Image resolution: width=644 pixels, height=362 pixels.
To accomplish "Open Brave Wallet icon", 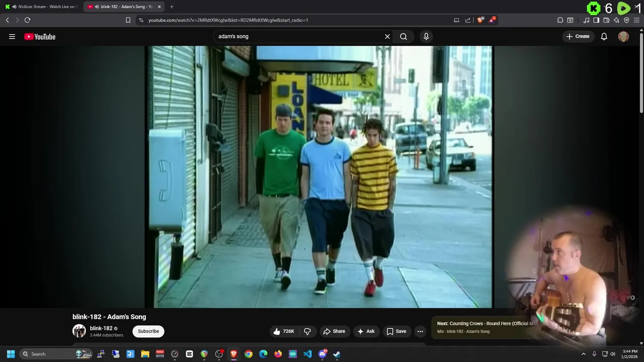I will click(606, 20).
